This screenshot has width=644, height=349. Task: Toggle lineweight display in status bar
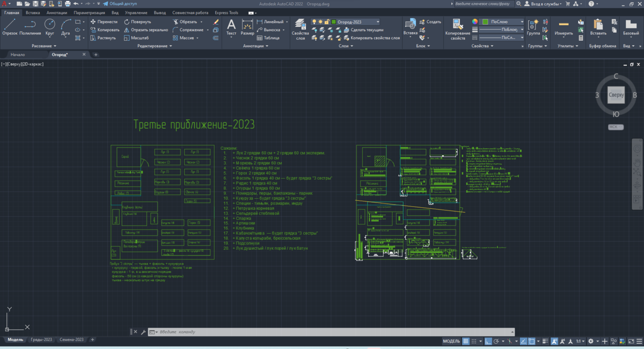(x=545, y=341)
